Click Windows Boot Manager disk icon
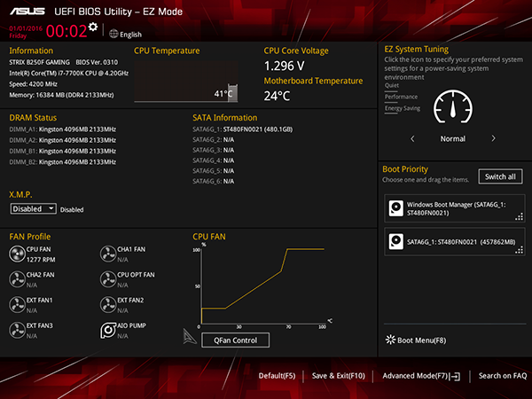Screen dimensions: 532x399 tap(396, 208)
